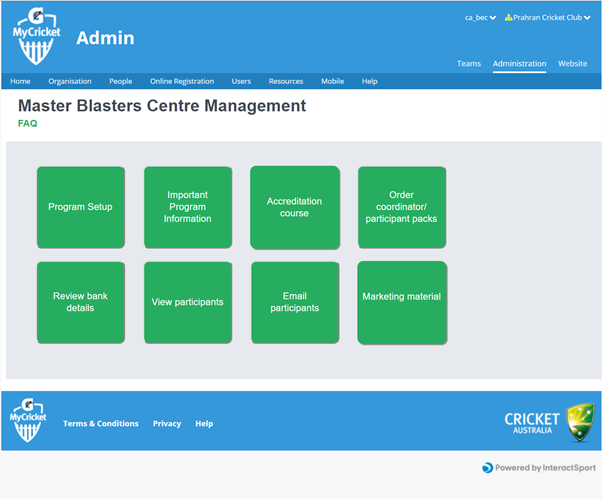Open the Organisation menu
The height and width of the screenshot is (499, 602).
point(70,81)
